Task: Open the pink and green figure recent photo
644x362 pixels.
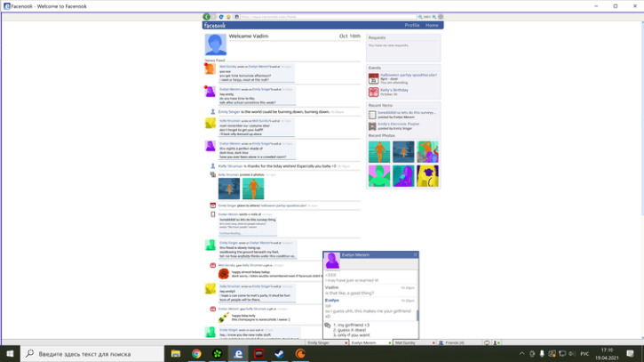Action: click(x=379, y=175)
